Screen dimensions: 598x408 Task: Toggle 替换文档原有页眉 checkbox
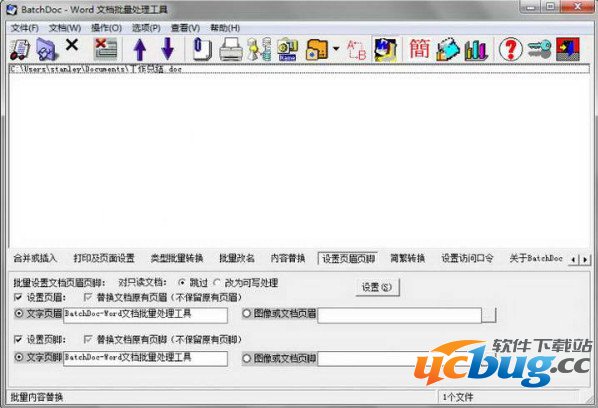(x=88, y=297)
